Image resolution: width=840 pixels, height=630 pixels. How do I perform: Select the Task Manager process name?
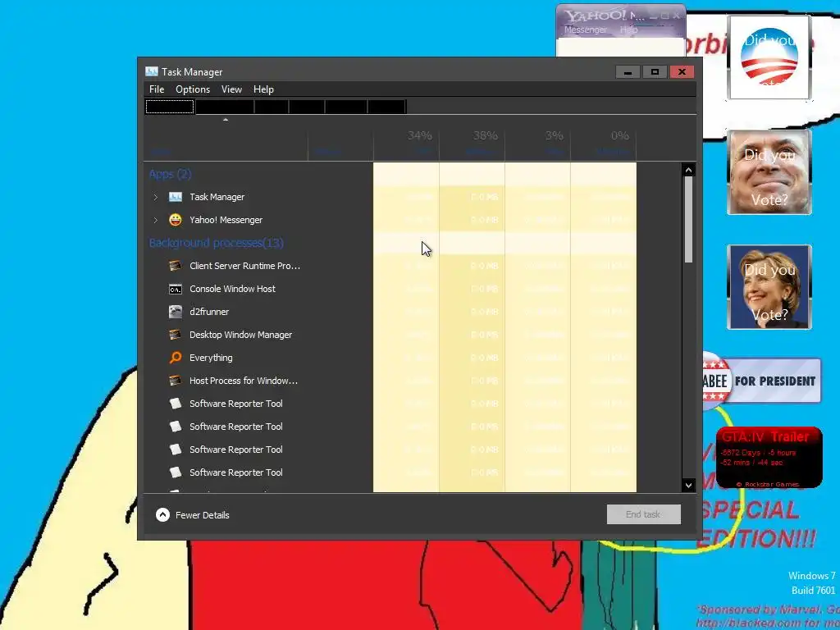[x=217, y=197]
